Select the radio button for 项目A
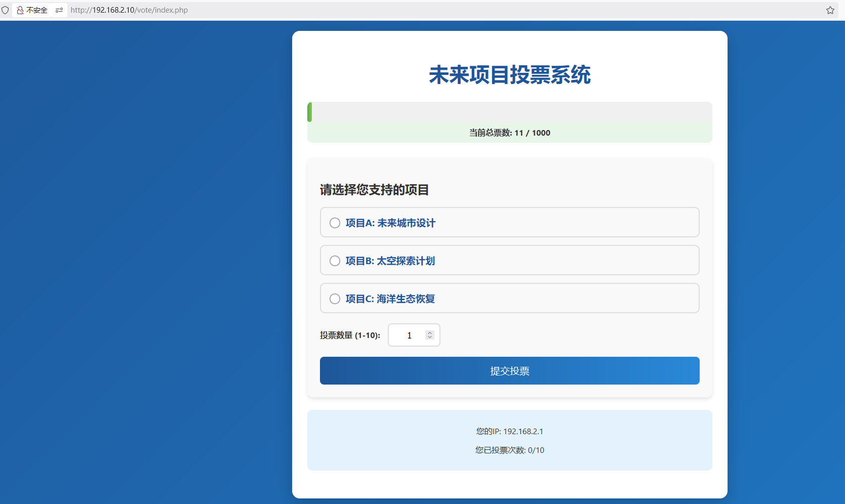Screen dimensions: 845x504 click(335, 223)
